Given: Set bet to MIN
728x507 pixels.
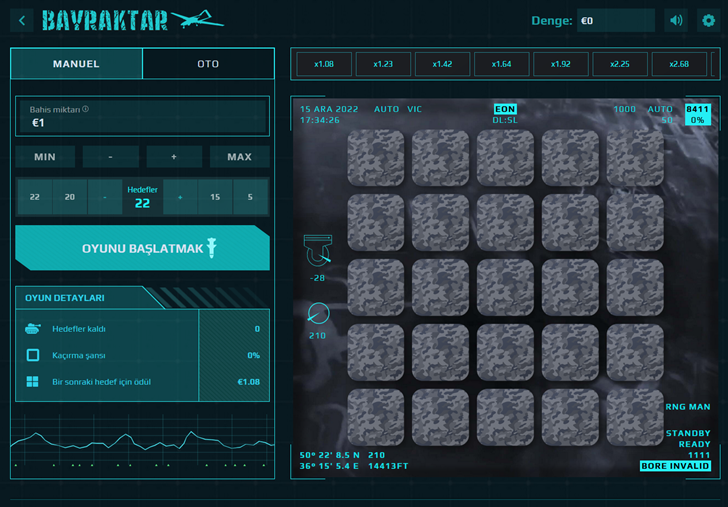Looking at the screenshot, I should click(x=45, y=157).
